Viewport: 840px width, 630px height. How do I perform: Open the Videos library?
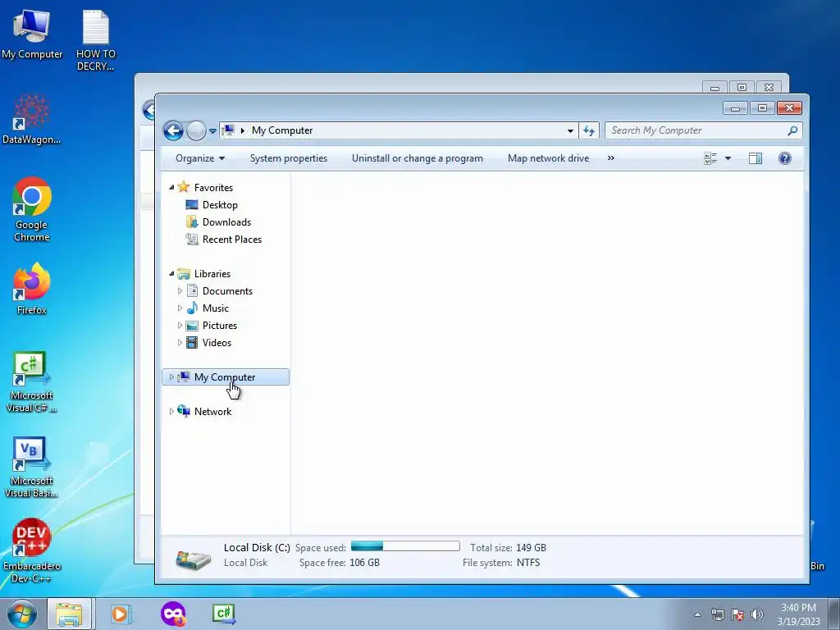(x=217, y=342)
